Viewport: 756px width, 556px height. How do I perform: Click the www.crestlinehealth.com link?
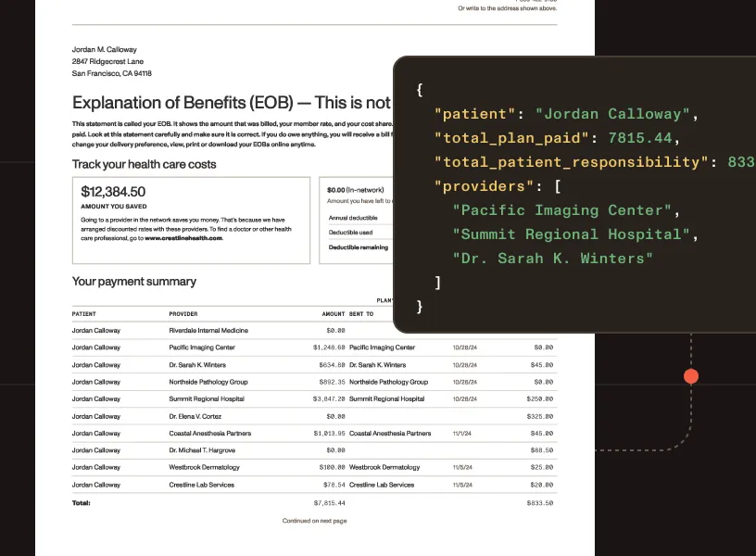(183, 238)
